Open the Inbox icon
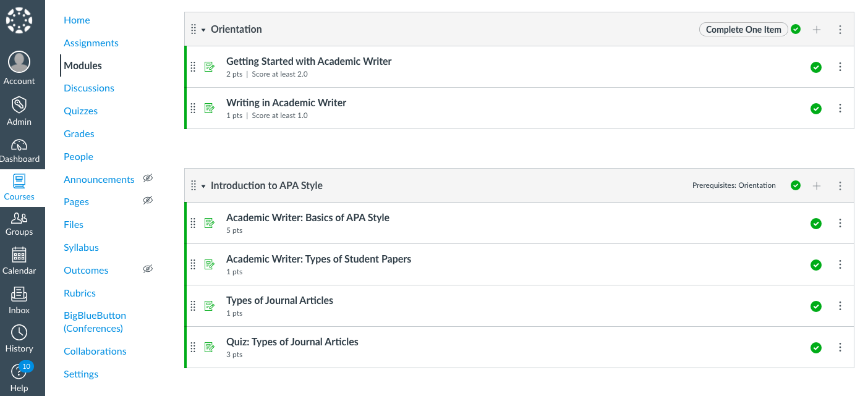Viewport: 868px width, 396px height. [x=19, y=295]
